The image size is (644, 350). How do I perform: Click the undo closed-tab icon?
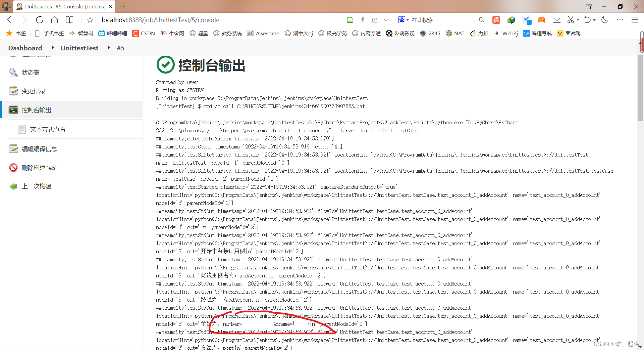(587, 20)
